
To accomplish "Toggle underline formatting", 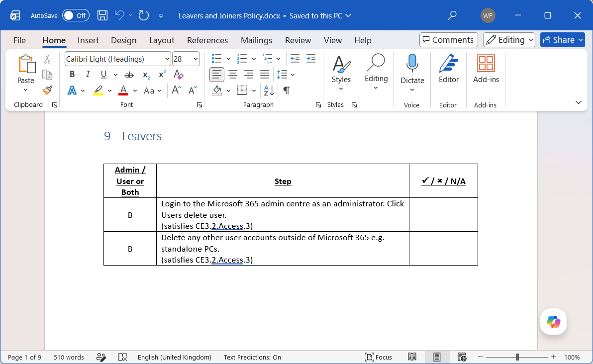I will pyautogui.click(x=103, y=75).
